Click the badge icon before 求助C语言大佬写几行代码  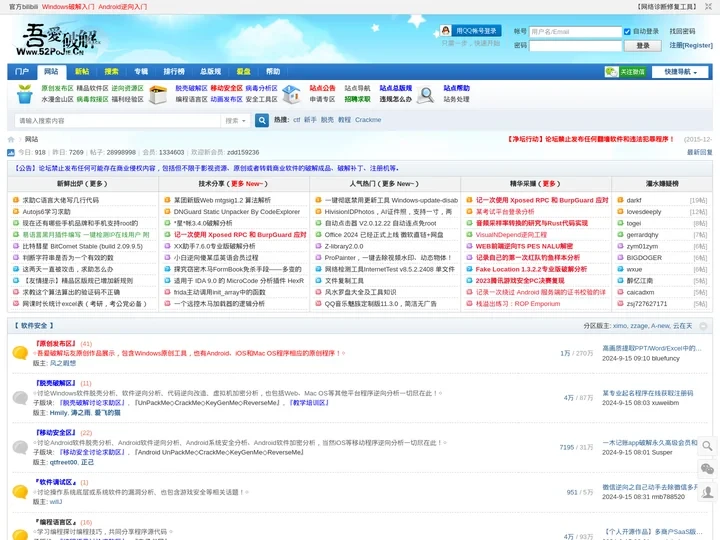pos(16,200)
